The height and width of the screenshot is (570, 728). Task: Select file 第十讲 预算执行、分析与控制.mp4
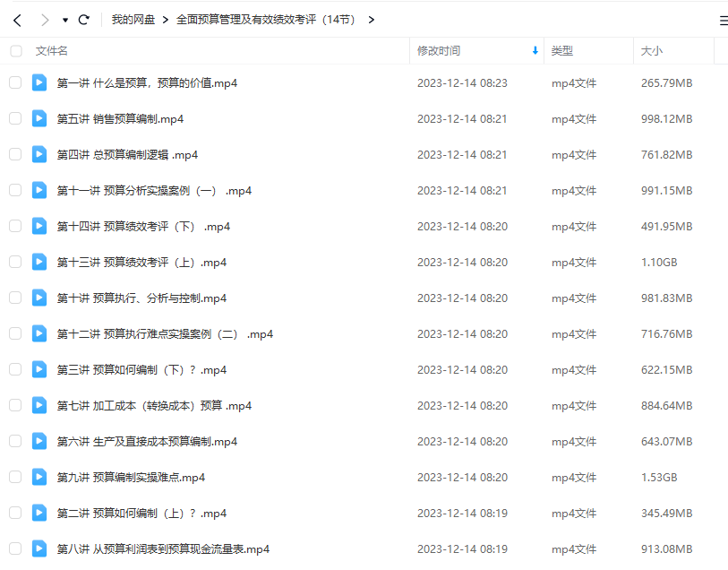click(141, 298)
